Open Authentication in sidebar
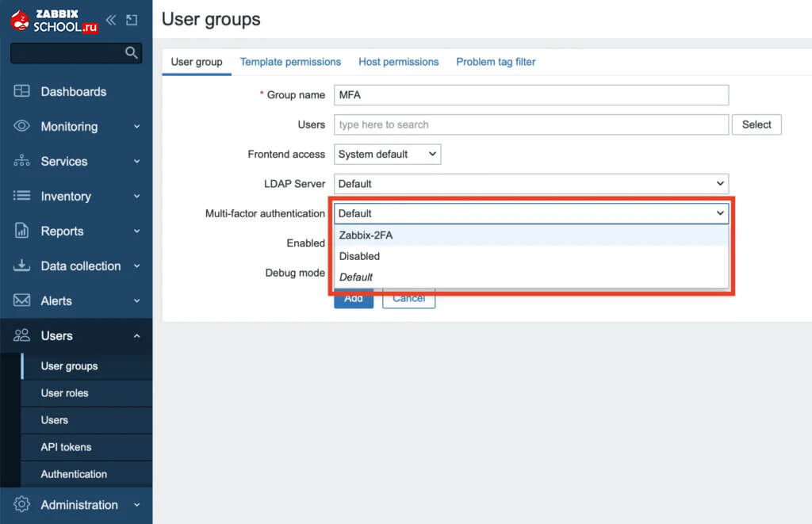 point(86,474)
